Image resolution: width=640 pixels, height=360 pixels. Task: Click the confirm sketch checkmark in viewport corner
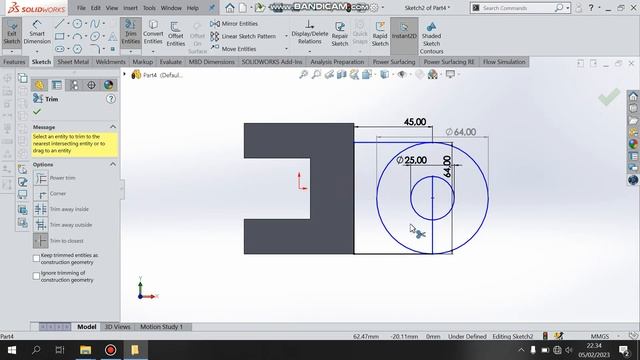609,98
